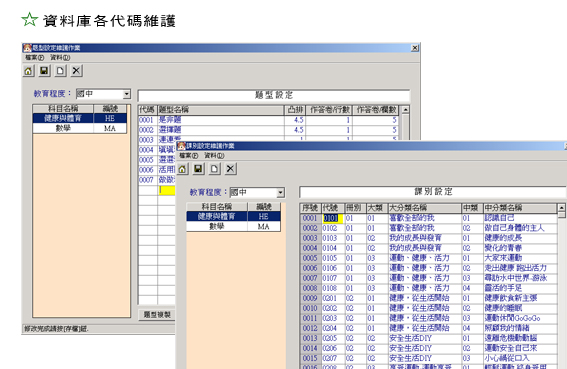
Task: Click 中分類名稱 column header
Action: point(520,208)
